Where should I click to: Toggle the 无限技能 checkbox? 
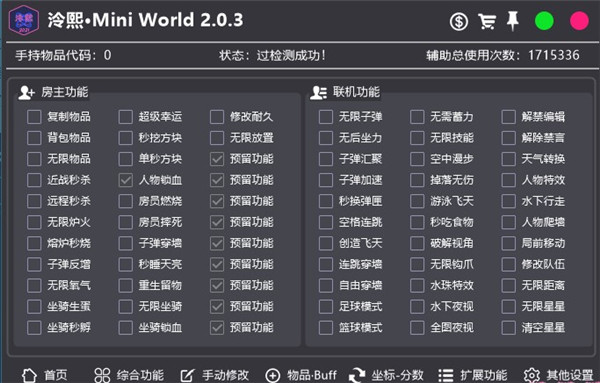click(x=417, y=138)
